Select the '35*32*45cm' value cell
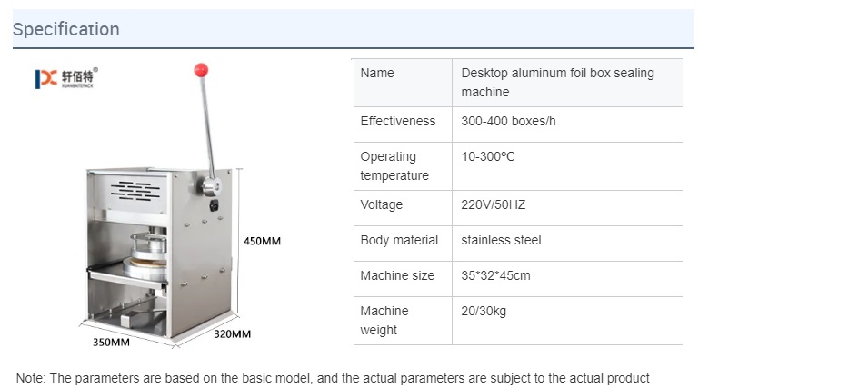Image resolution: width=868 pixels, height=388 pixels. point(567,279)
